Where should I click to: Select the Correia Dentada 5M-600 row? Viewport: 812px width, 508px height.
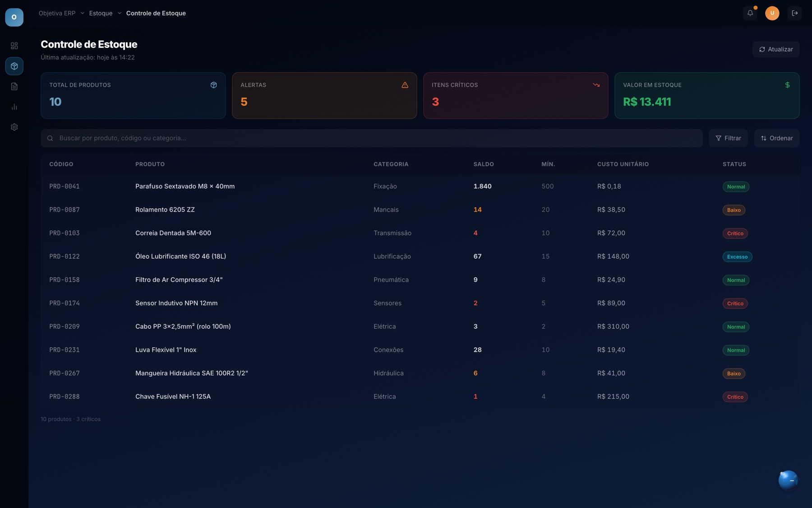[x=420, y=233]
